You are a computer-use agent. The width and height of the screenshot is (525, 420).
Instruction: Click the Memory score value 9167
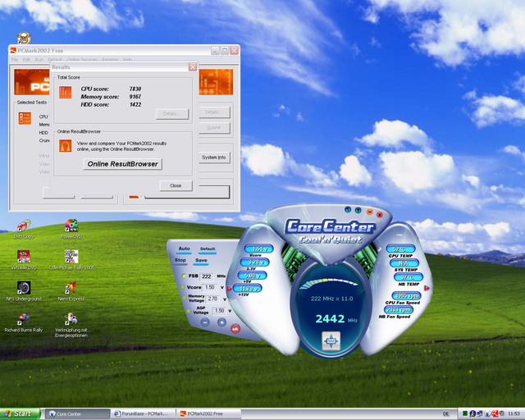(135, 97)
